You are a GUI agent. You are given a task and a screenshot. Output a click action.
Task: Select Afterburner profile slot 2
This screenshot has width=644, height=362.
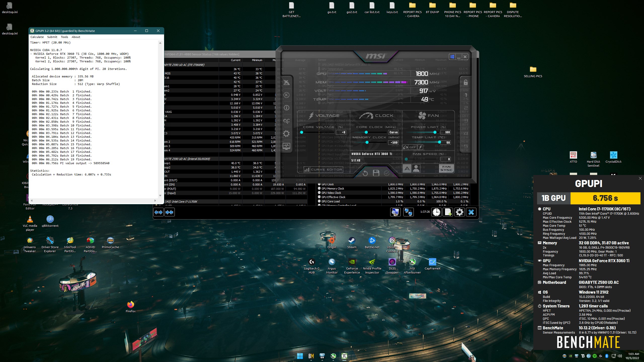click(466, 108)
